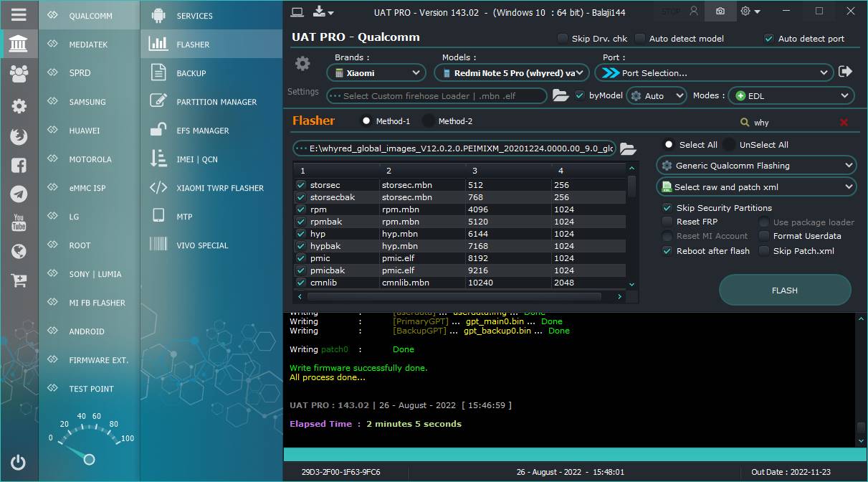
Task: Select Method-1 radio button
Action: (366, 121)
